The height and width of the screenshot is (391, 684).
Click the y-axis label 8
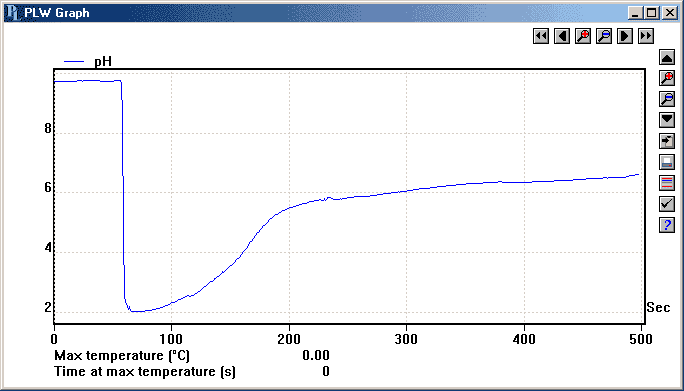pyautogui.click(x=48, y=128)
